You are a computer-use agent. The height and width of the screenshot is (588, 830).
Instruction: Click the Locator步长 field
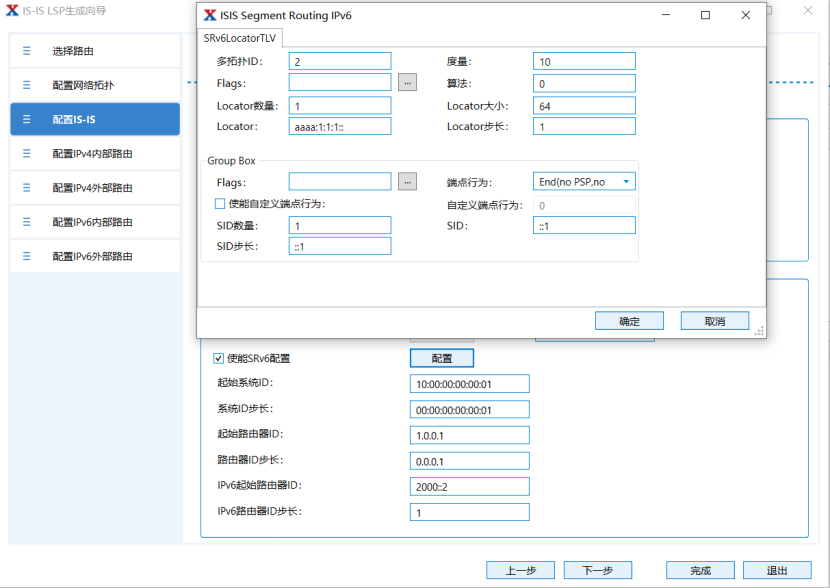584,126
